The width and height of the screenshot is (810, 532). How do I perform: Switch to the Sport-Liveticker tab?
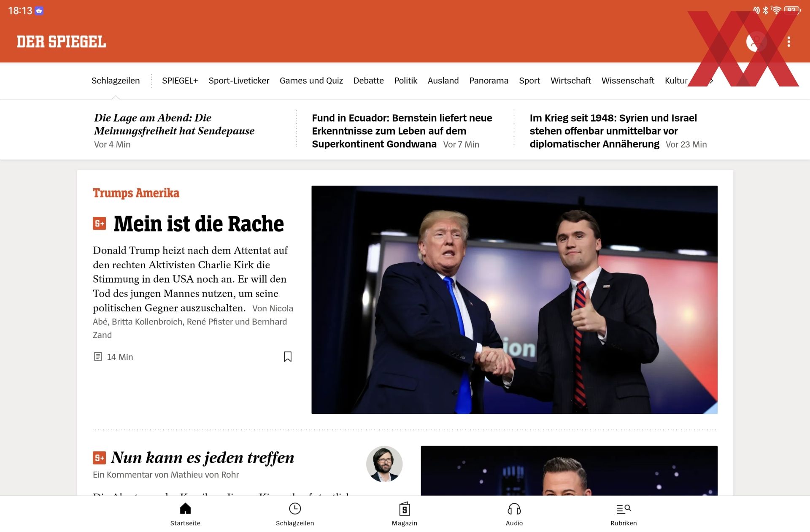pyautogui.click(x=239, y=81)
